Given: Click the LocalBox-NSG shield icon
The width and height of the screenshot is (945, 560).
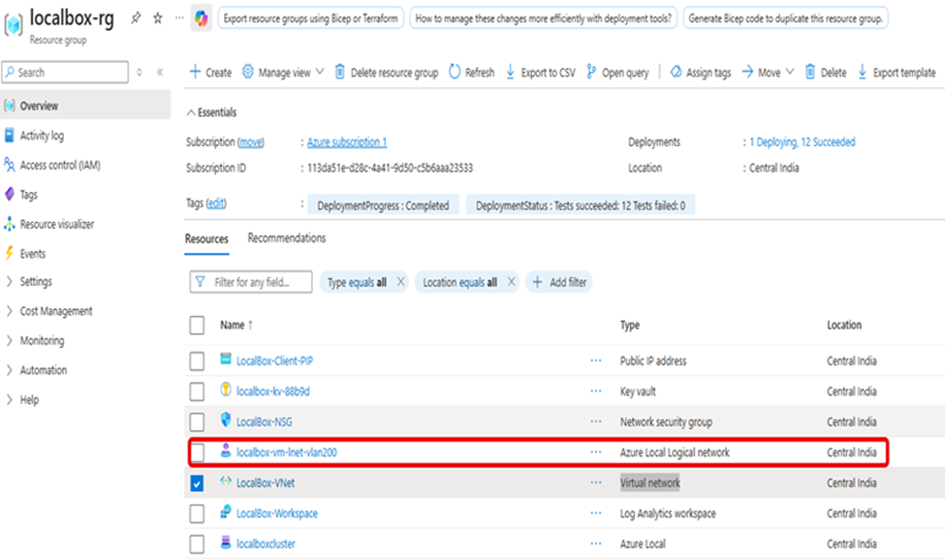Looking at the screenshot, I should (226, 420).
